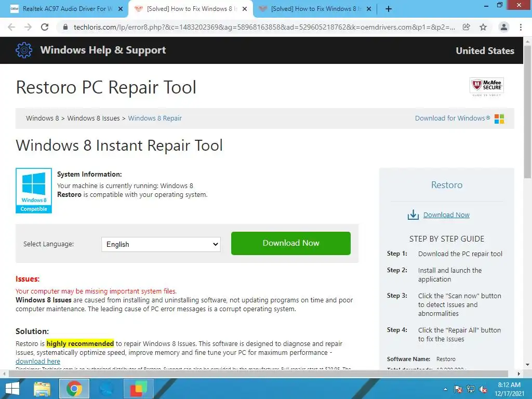
Task: Click the red and green app icon in the taskbar
Action: tap(138, 389)
